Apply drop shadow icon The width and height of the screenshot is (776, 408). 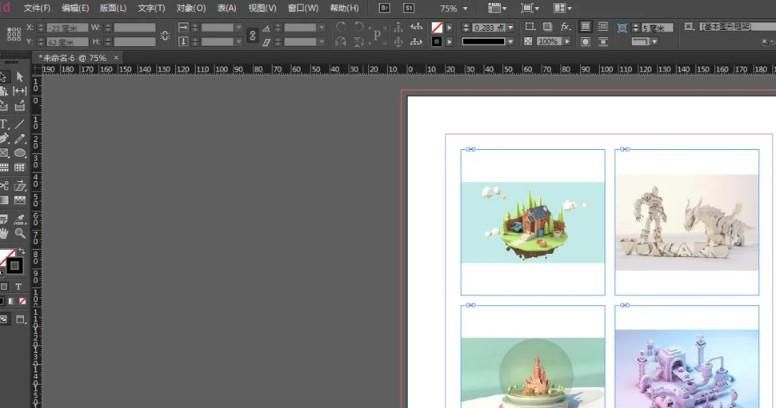pyautogui.click(x=547, y=27)
